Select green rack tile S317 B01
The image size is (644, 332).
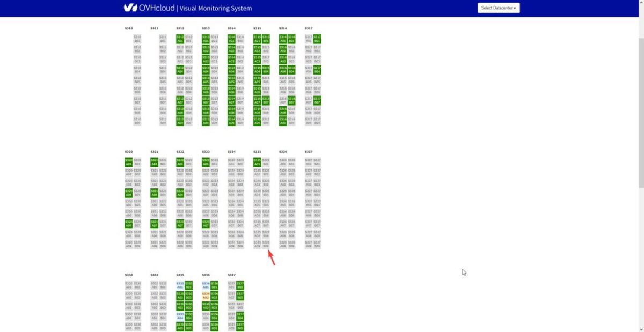[317, 39]
